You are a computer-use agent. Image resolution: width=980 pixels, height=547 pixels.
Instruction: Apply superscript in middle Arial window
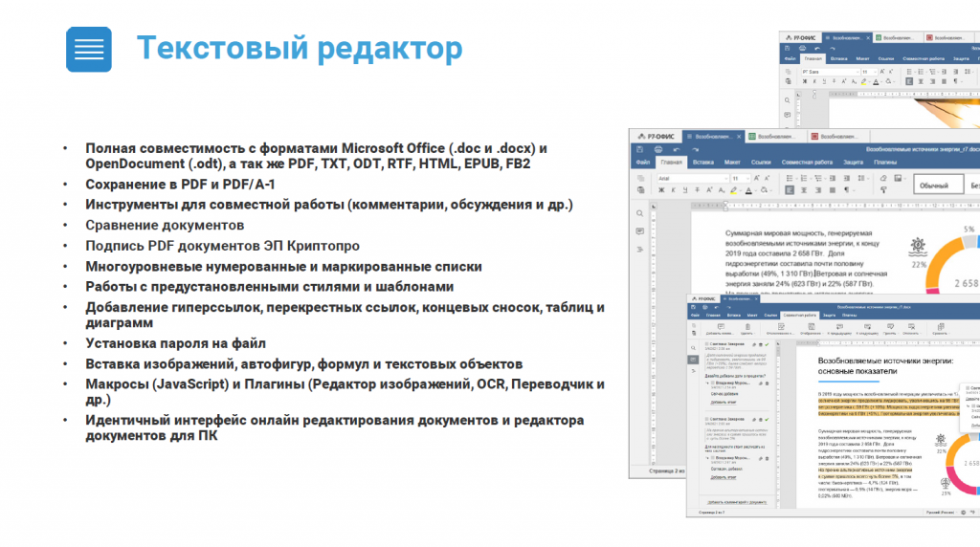coord(709,190)
